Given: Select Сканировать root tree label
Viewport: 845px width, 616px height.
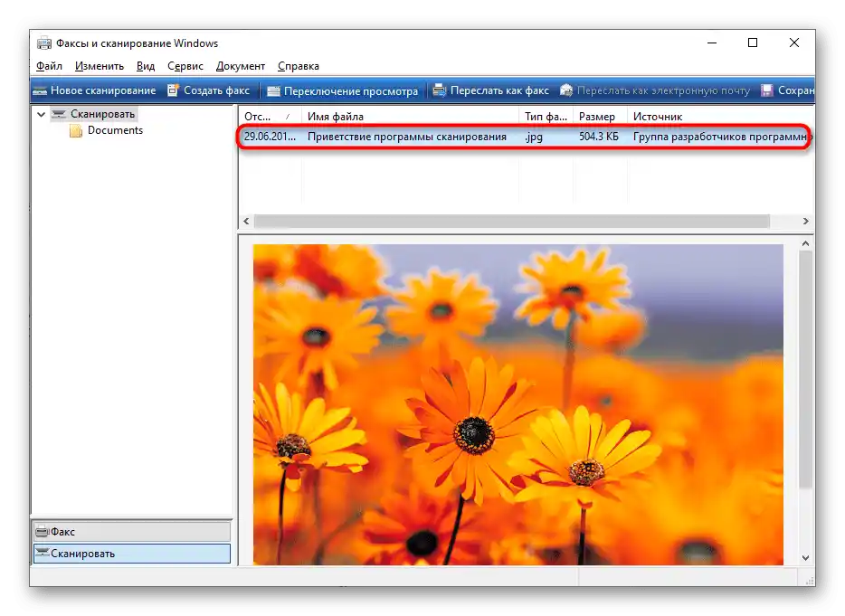Looking at the screenshot, I should [x=102, y=114].
